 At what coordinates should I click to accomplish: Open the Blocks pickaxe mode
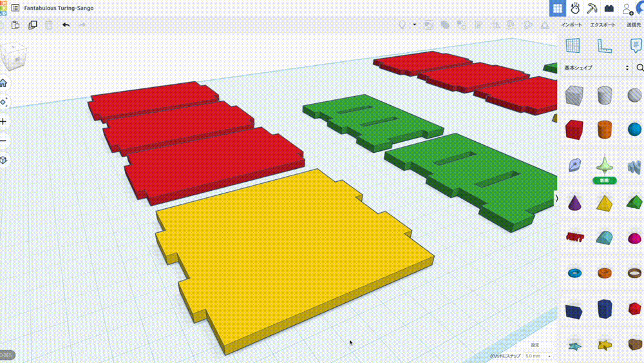[592, 8]
